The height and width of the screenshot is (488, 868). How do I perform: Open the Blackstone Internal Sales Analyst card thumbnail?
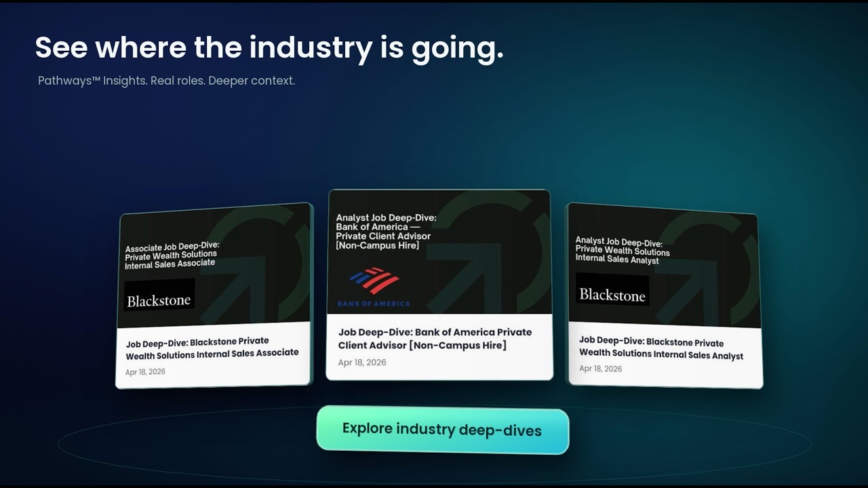click(664, 266)
